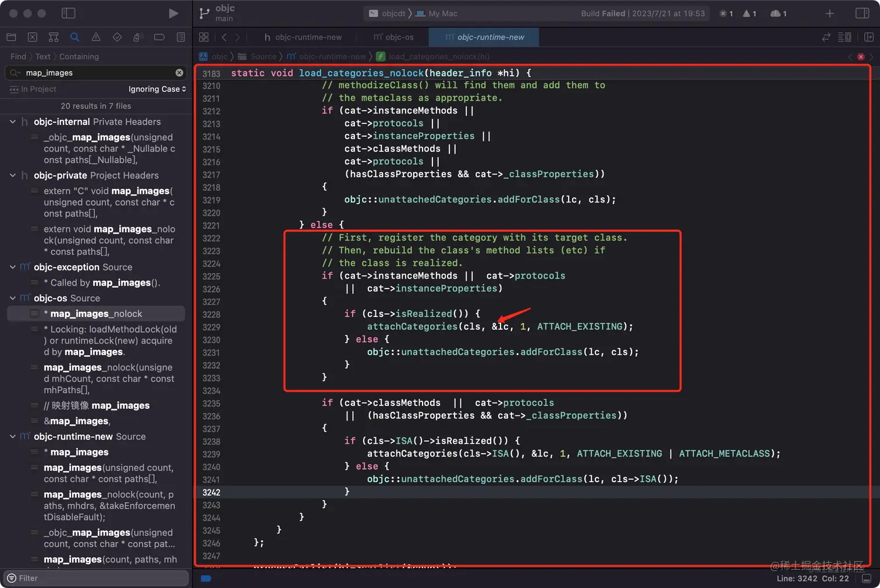The height and width of the screenshot is (588, 880).
Task: Open the Project navigator tab
Action: pos(11,37)
